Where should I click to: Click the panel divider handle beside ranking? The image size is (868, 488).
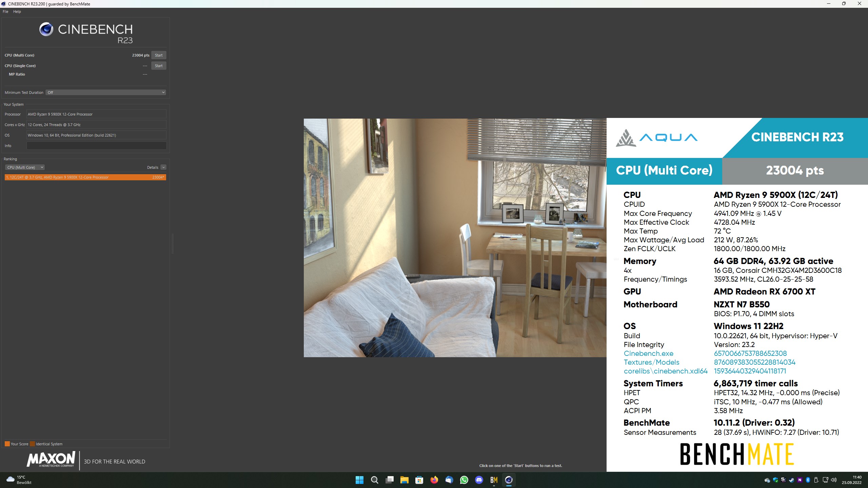tap(172, 244)
